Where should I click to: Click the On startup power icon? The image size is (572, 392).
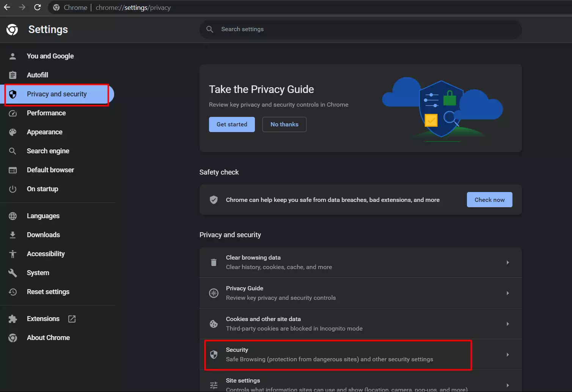tap(13, 189)
